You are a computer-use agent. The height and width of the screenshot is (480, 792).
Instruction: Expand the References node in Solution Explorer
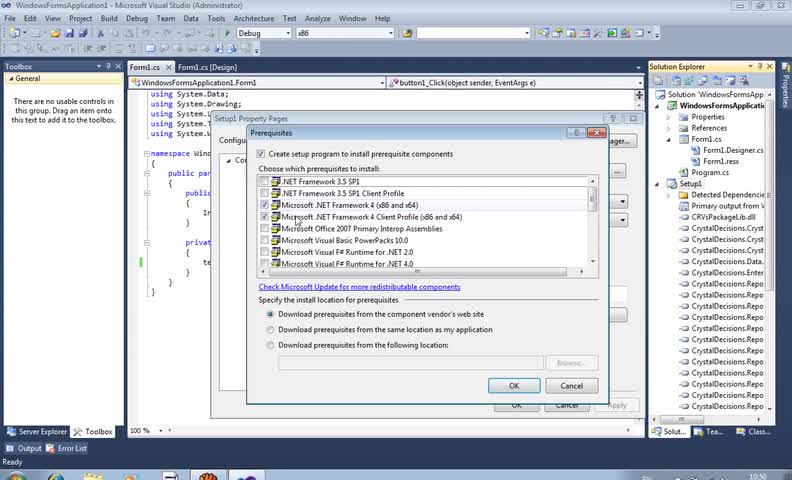point(669,128)
